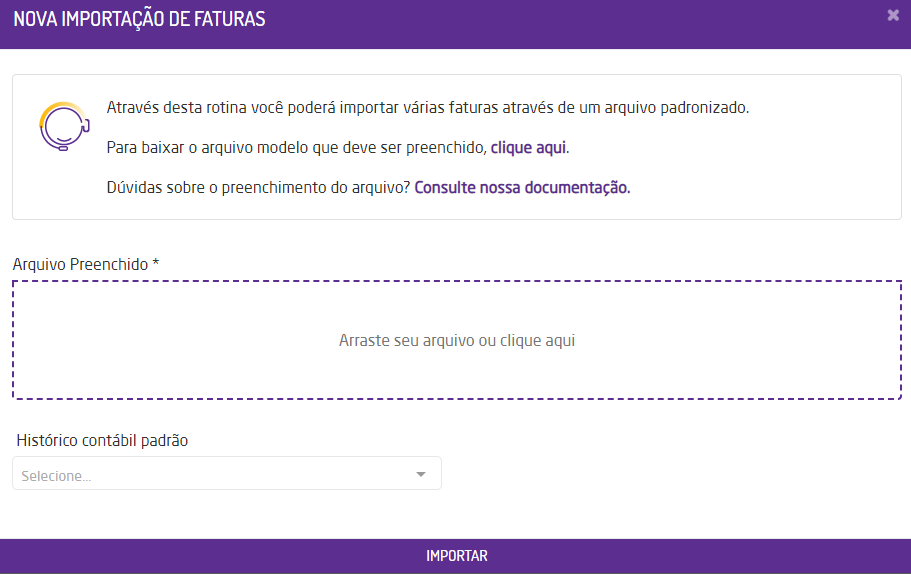
Task: Click the 'Dúvidas sobre o preenchimento' question text
Action: click(x=258, y=187)
